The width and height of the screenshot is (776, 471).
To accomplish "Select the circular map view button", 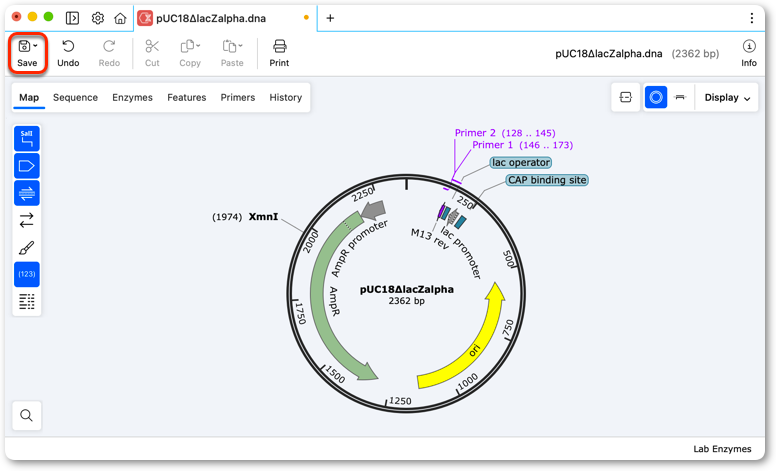I will tap(656, 97).
